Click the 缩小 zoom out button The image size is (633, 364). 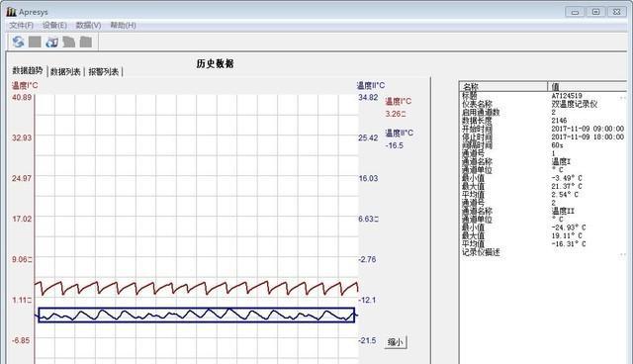pyautogui.click(x=396, y=342)
